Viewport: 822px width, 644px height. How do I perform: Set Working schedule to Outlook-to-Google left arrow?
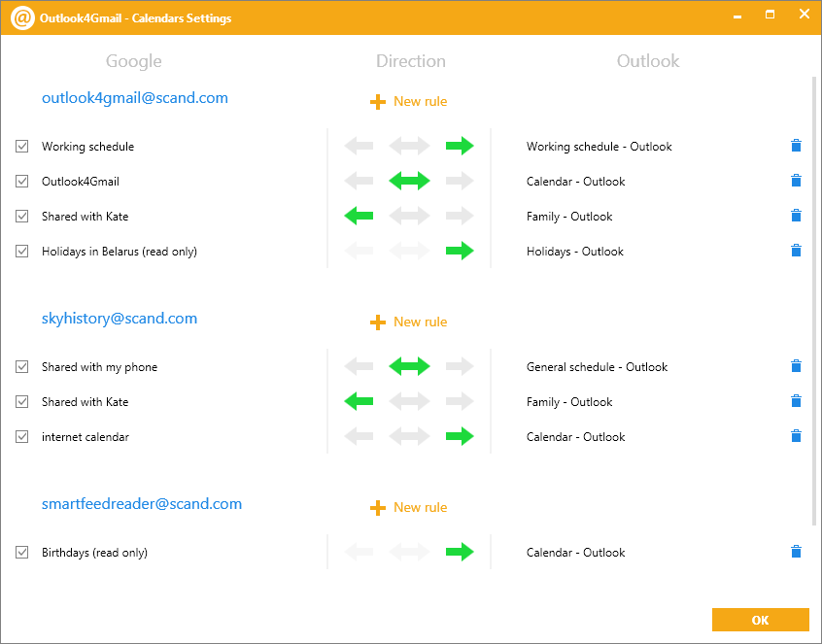coord(359,146)
